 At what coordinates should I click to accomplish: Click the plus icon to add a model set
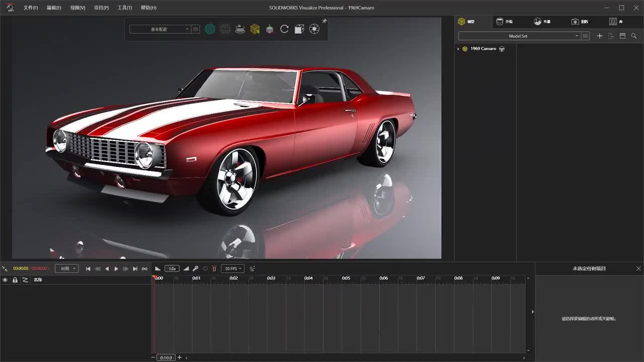(x=599, y=36)
